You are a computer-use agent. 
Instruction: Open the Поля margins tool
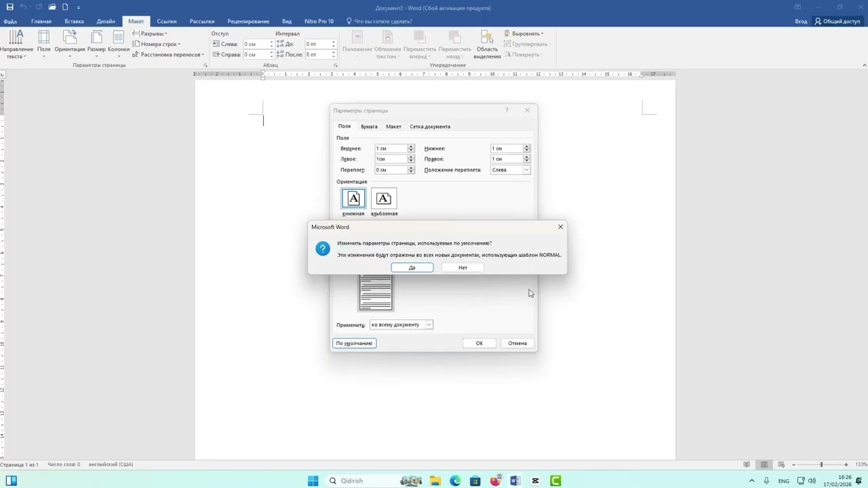tap(44, 45)
